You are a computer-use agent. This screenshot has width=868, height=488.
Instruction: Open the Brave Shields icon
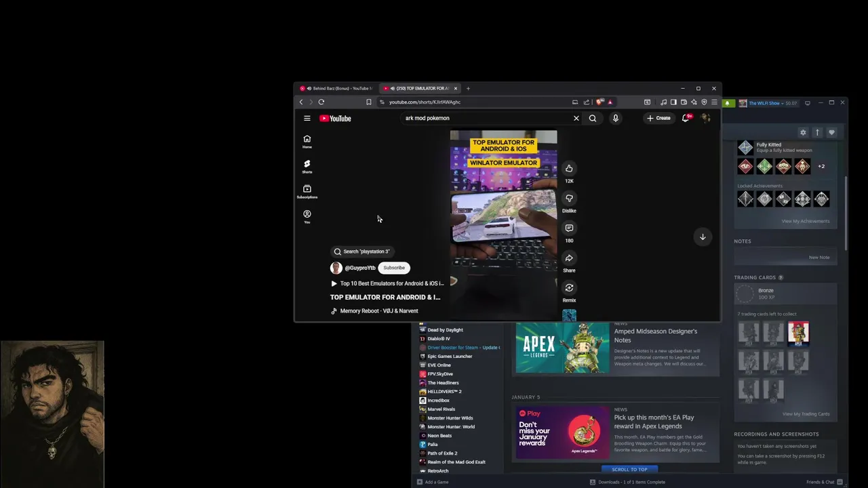tap(599, 102)
